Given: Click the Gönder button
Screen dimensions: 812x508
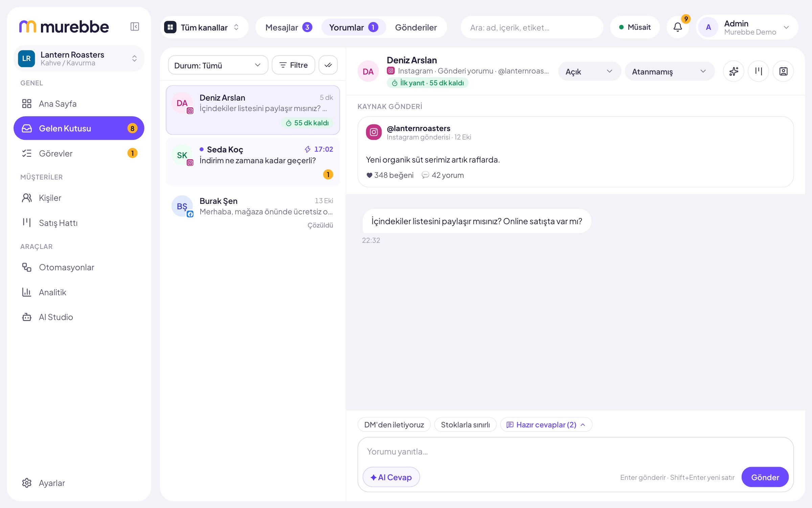Looking at the screenshot, I should pos(765,477).
